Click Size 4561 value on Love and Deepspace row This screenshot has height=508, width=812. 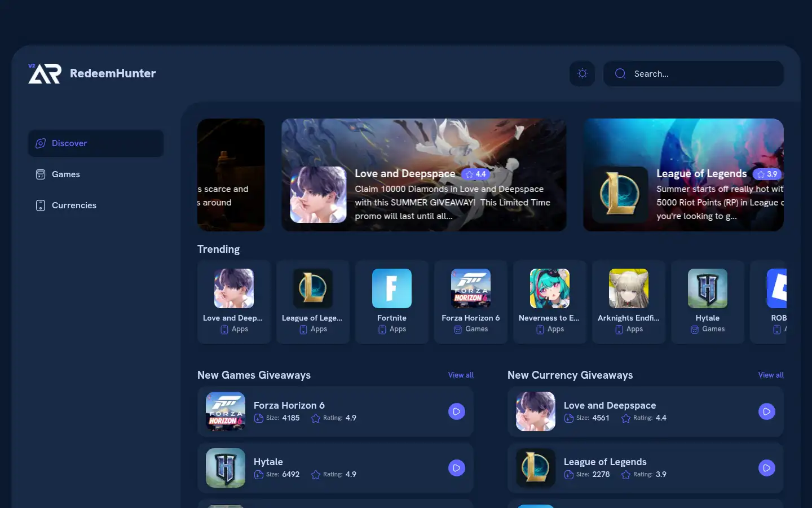coord(601,418)
